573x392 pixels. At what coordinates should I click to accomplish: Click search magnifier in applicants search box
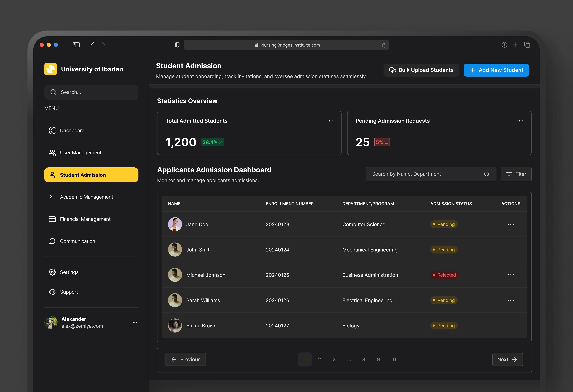(486, 174)
